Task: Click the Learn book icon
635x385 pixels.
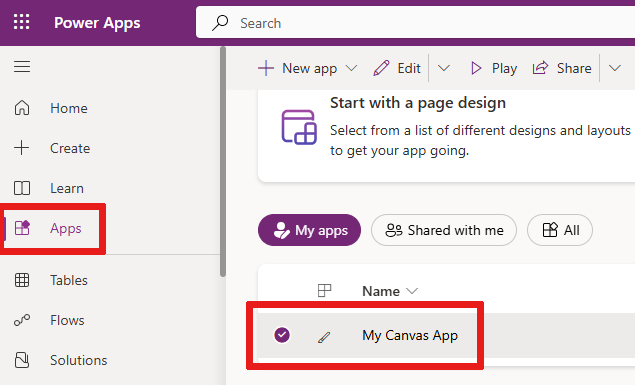Action: 22,188
